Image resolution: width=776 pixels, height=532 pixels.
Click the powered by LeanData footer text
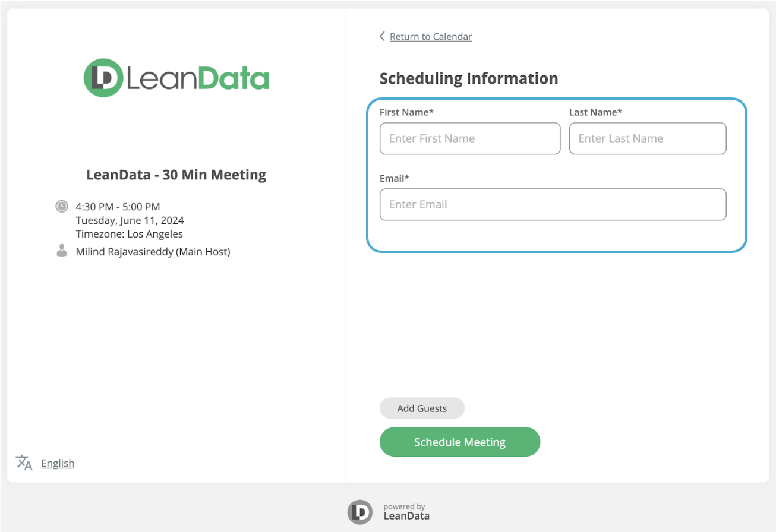coord(406,512)
